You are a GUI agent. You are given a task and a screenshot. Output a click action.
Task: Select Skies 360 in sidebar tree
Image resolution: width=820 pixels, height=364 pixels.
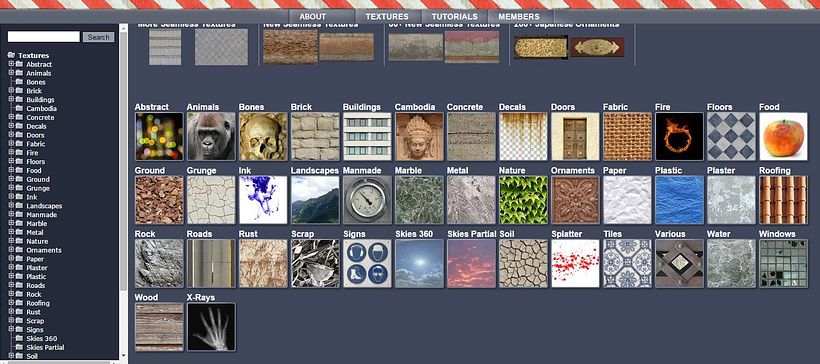[x=41, y=338]
